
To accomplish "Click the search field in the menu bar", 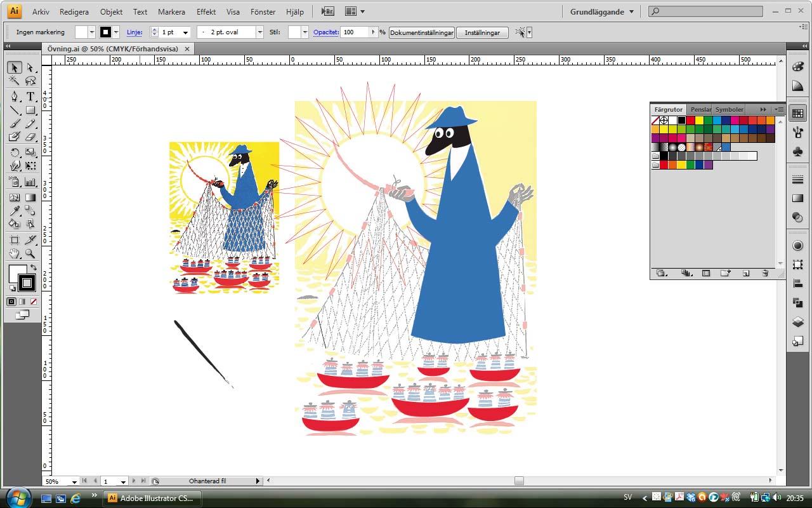I will point(705,11).
